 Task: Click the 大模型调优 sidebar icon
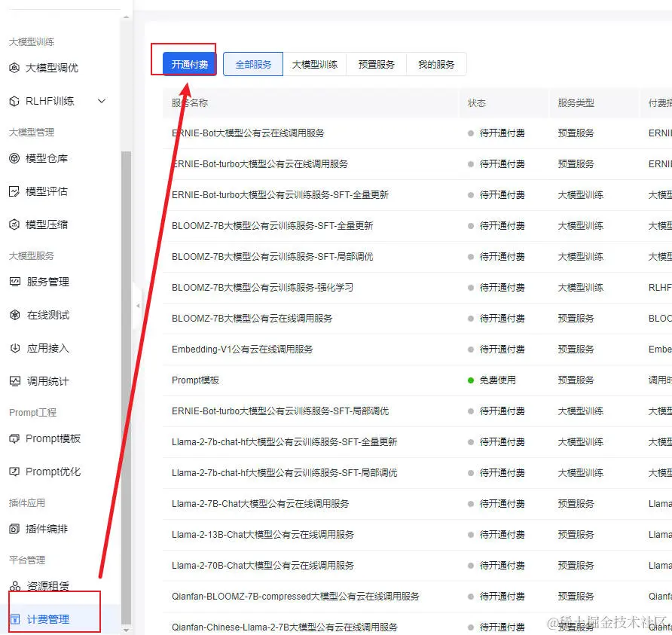point(14,68)
